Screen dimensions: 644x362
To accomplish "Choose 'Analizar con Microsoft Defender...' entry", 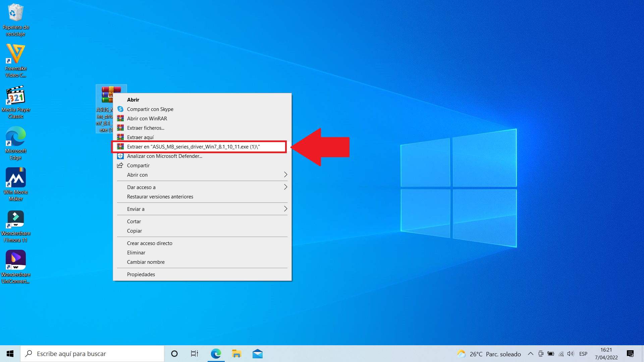I will click(164, 156).
